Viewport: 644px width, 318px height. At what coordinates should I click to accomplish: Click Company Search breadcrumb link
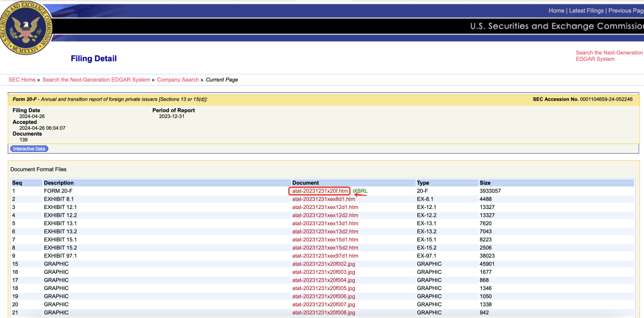click(178, 80)
